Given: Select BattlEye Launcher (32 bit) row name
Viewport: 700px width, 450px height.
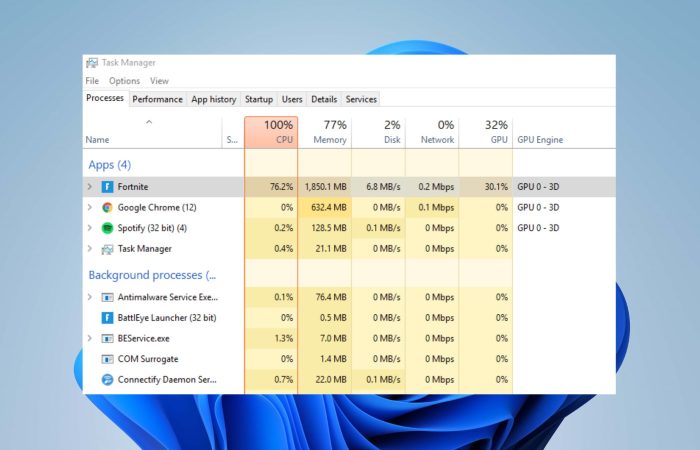Looking at the screenshot, I should (x=167, y=318).
